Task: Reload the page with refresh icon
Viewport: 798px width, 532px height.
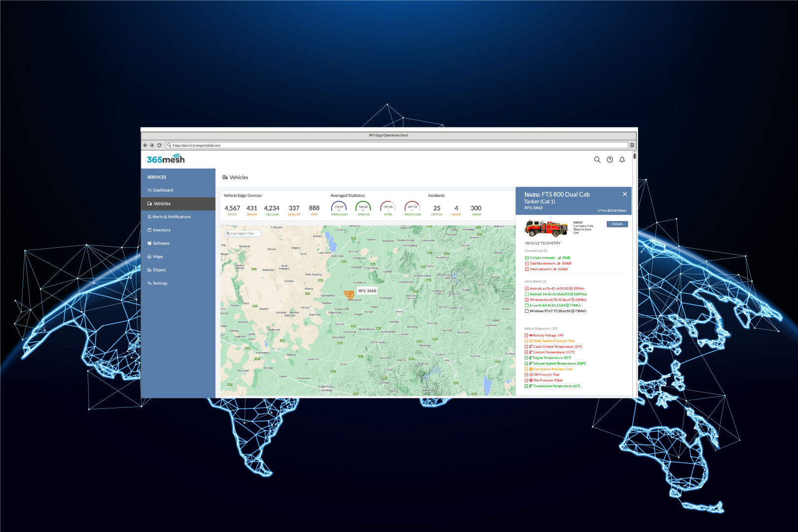Action: (159, 145)
